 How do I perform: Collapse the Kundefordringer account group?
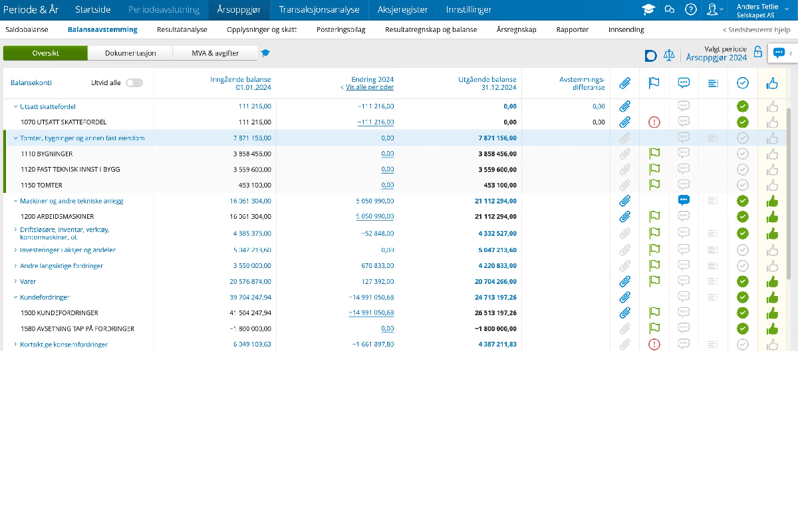click(x=15, y=297)
